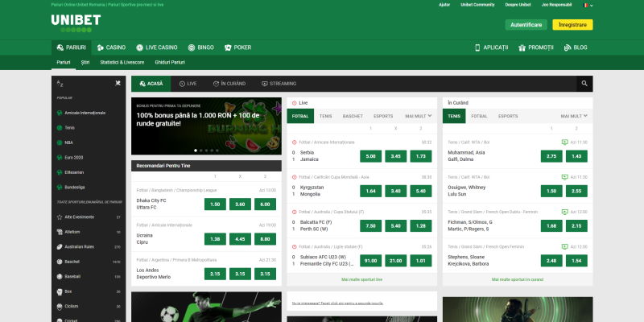Open the Live Casino menu
This screenshot has height=322, width=644.
(x=157, y=47)
